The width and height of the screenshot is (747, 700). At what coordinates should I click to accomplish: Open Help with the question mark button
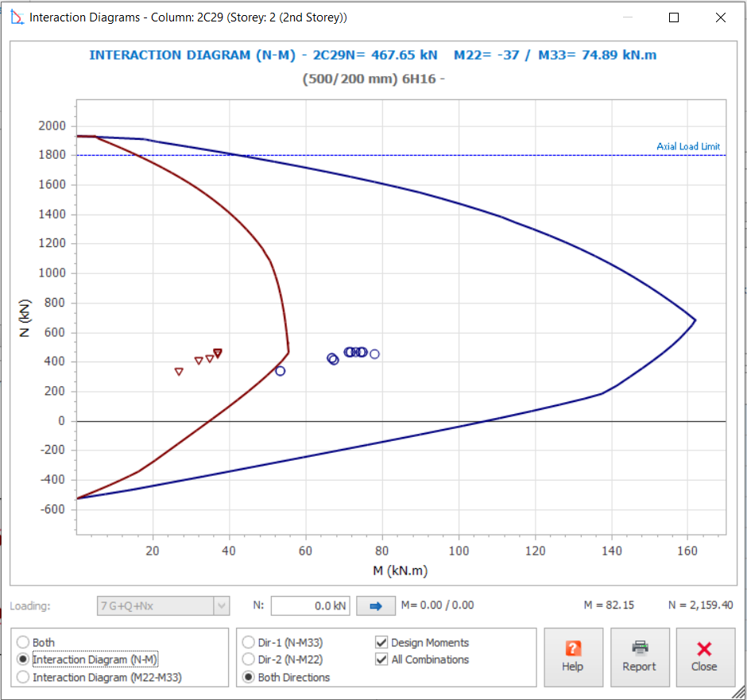point(573,657)
